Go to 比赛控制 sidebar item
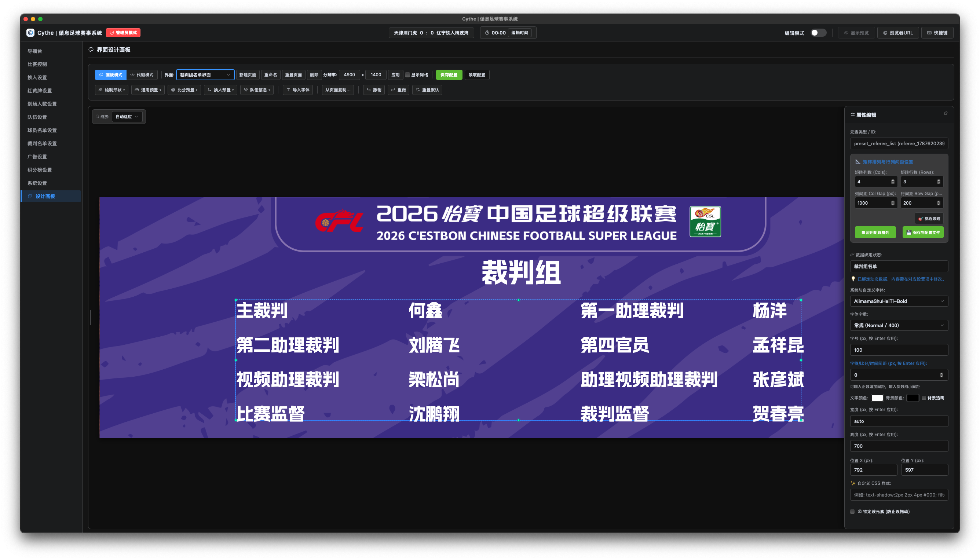The height and width of the screenshot is (560, 980). pos(37,64)
